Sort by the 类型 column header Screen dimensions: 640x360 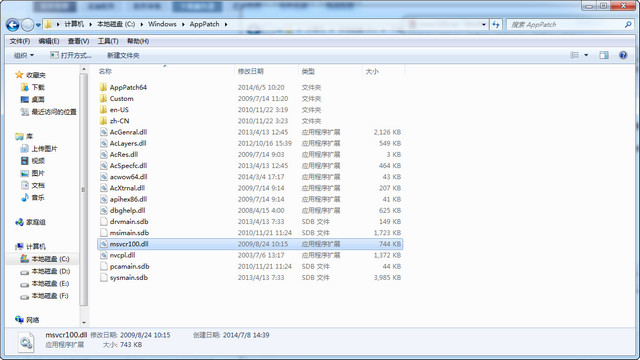tap(308, 71)
